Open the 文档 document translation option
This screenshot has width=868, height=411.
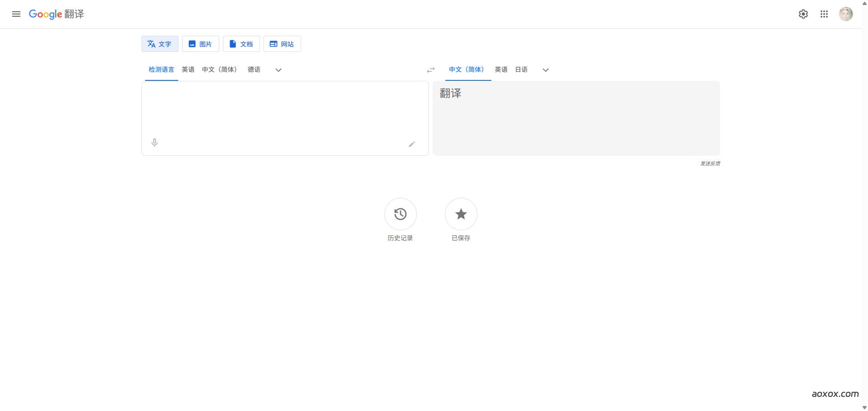(241, 44)
